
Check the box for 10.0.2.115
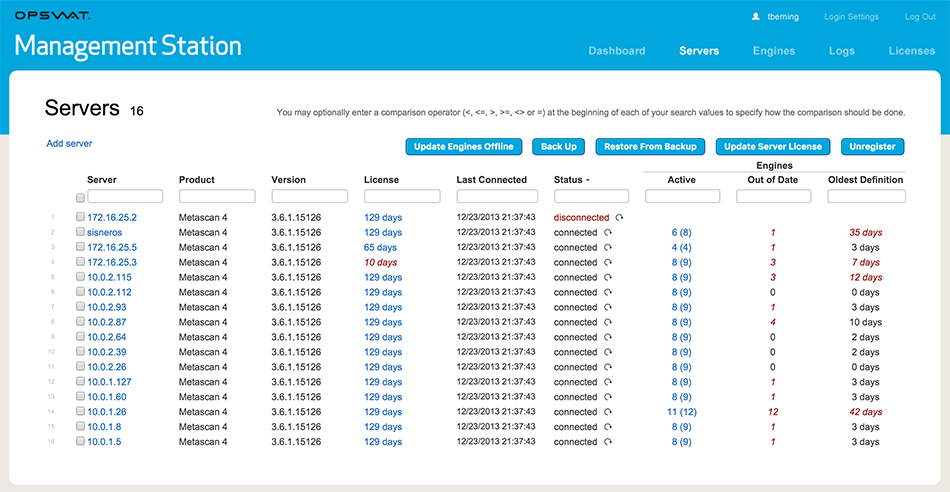click(80, 276)
